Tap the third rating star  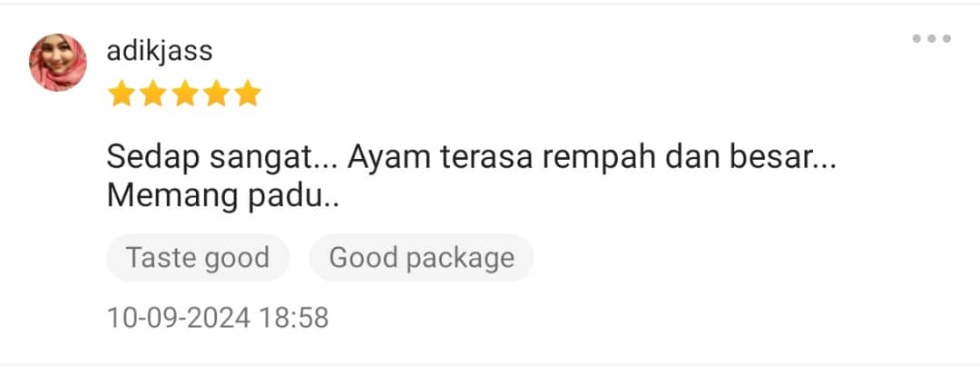pyautogui.click(x=185, y=94)
